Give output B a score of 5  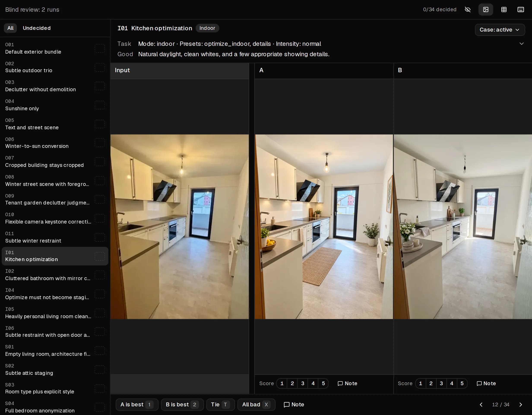(462, 383)
